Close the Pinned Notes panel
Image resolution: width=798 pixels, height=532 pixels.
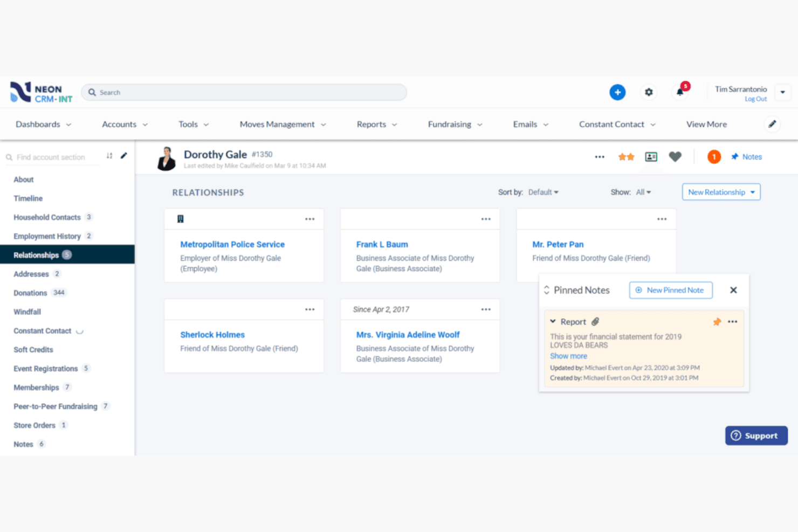coord(733,290)
